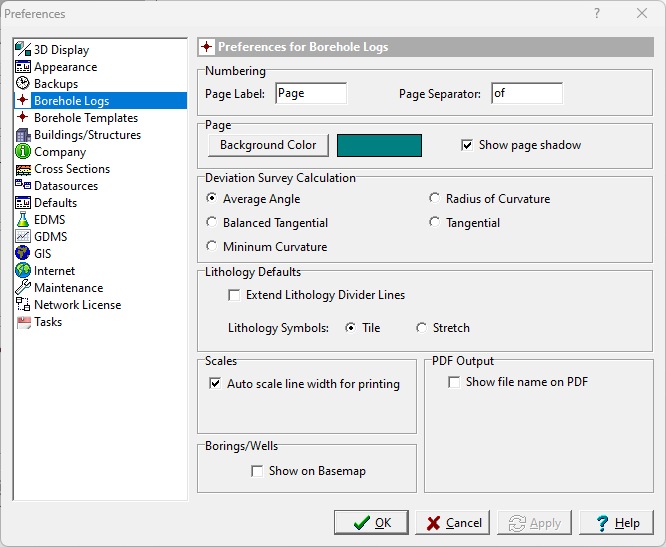Click the teal background color swatch

(379, 145)
